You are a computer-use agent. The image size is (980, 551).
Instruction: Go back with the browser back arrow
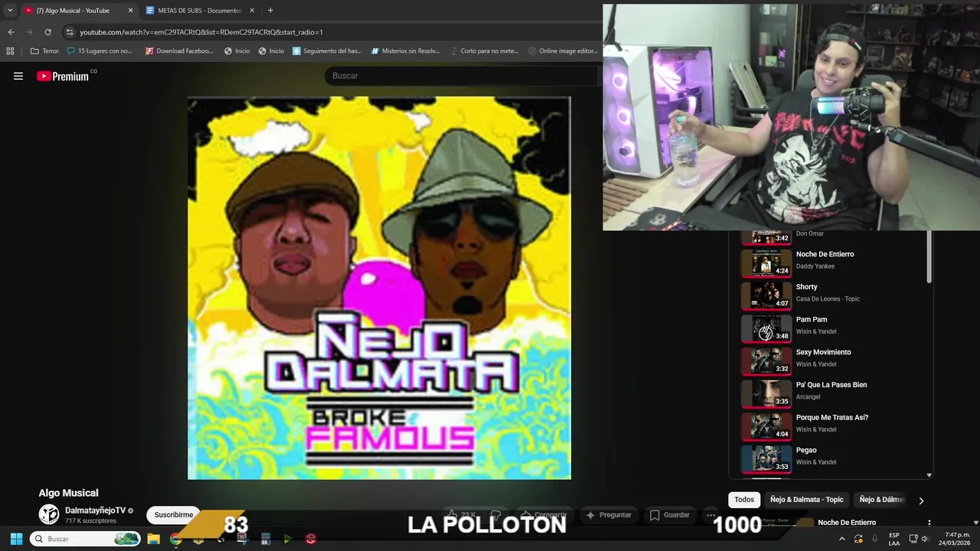[x=11, y=32]
